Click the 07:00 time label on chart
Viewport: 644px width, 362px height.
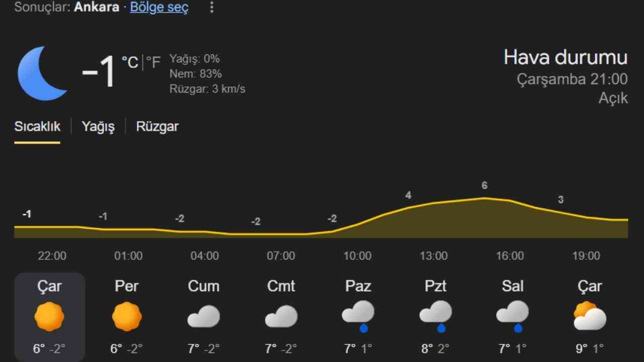(x=281, y=256)
